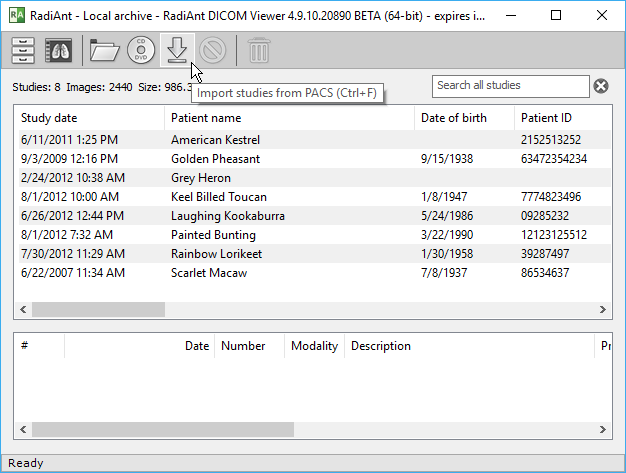Click study date 6/26/2012 12:44 PM
The width and height of the screenshot is (626, 473).
(72, 216)
